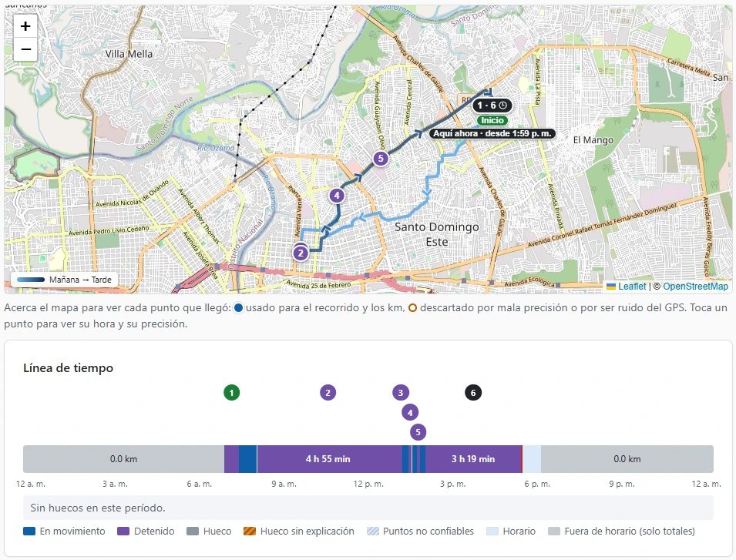Click the 'Hueco sin explicación' orange swatch

pyautogui.click(x=250, y=531)
